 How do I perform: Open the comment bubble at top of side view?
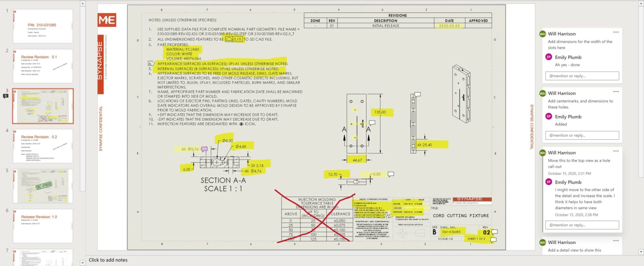click(418, 95)
